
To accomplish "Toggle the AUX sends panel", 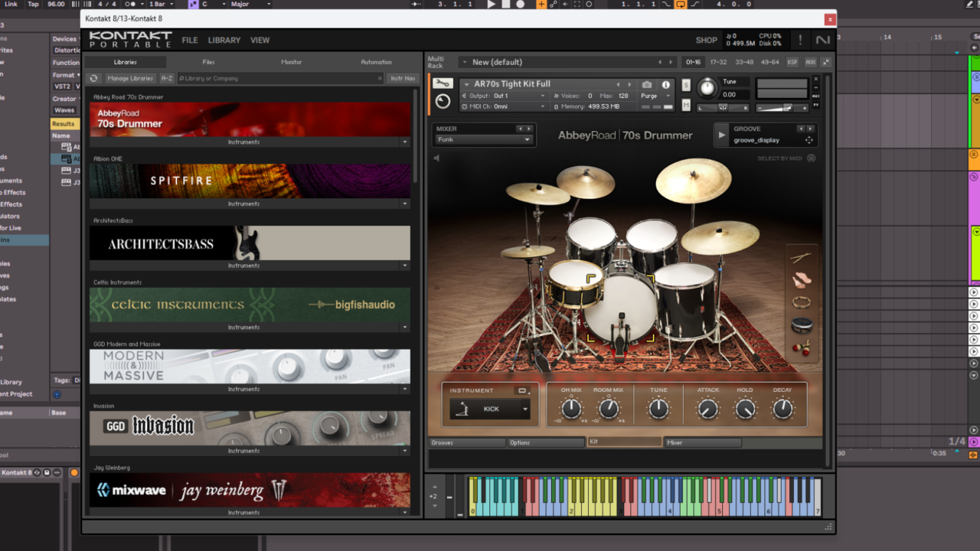I will (x=810, y=62).
